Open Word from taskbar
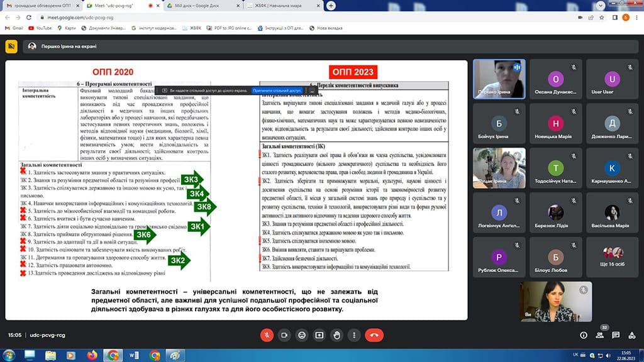 point(134,355)
